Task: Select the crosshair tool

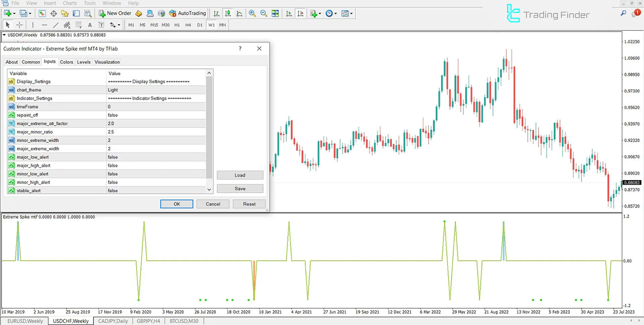Action: click(x=19, y=25)
